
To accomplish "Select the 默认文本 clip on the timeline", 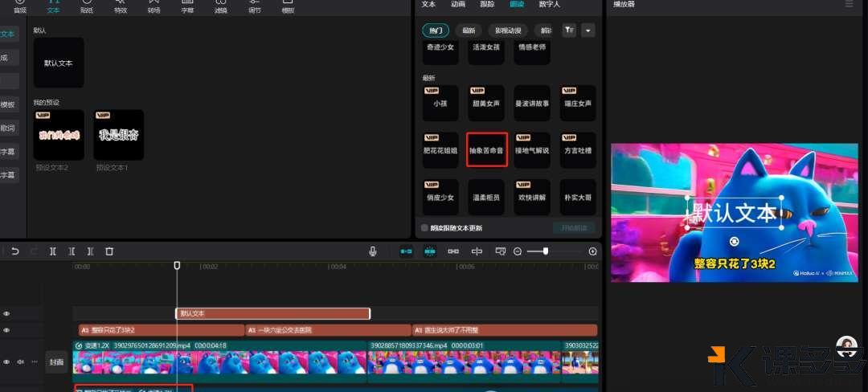I will pos(273,313).
